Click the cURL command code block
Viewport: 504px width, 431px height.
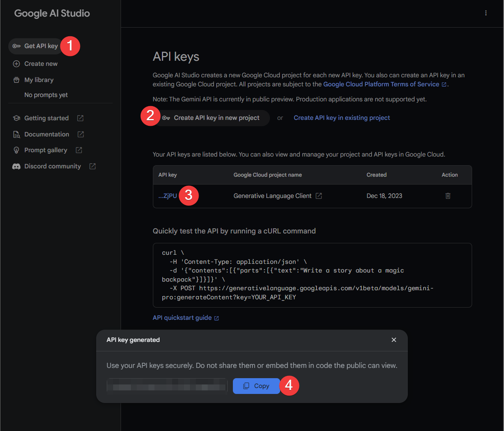pos(312,275)
